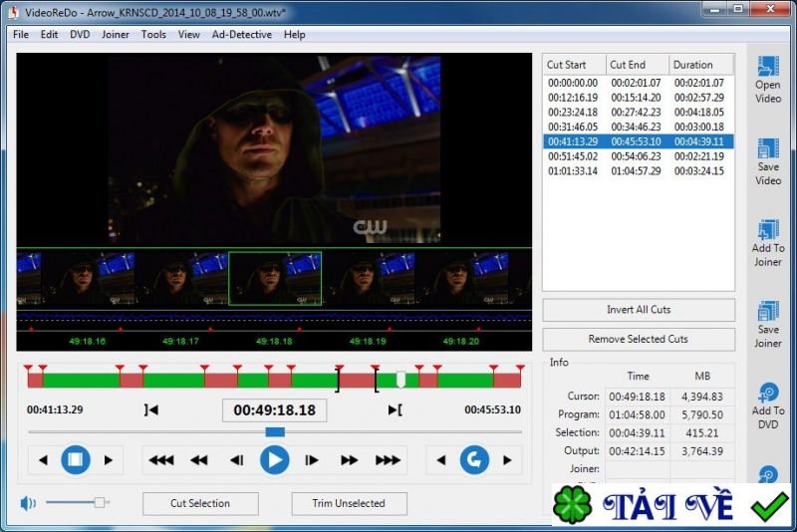Click the VideoReDo title bar app icon
Image resolution: width=797 pixels, height=532 pixels.
13,12
